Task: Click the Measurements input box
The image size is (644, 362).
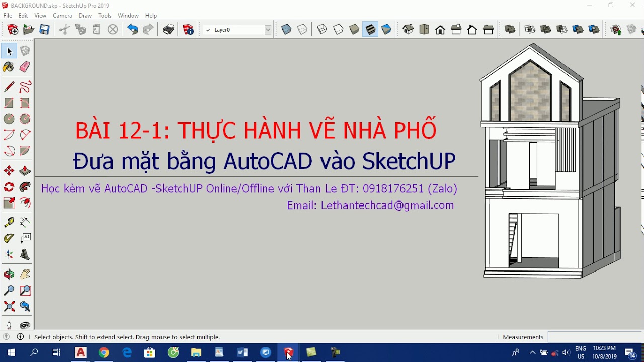Action: pos(595,337)
